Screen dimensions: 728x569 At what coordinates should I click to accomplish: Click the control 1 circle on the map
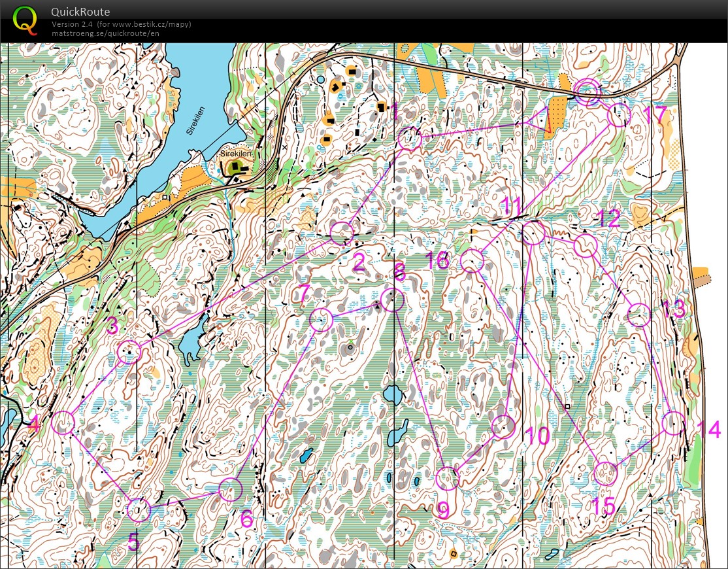pyautogui.click(x=410, y=139)
